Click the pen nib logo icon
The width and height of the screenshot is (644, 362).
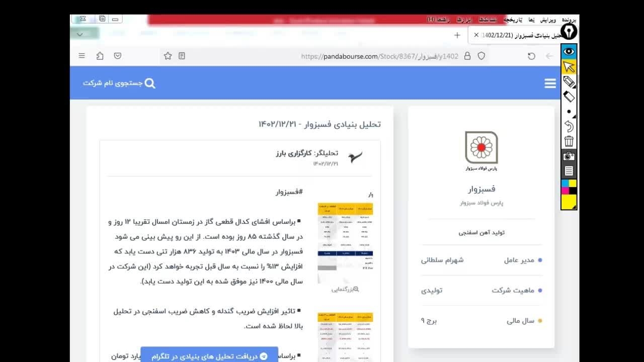tap(569, 32)
